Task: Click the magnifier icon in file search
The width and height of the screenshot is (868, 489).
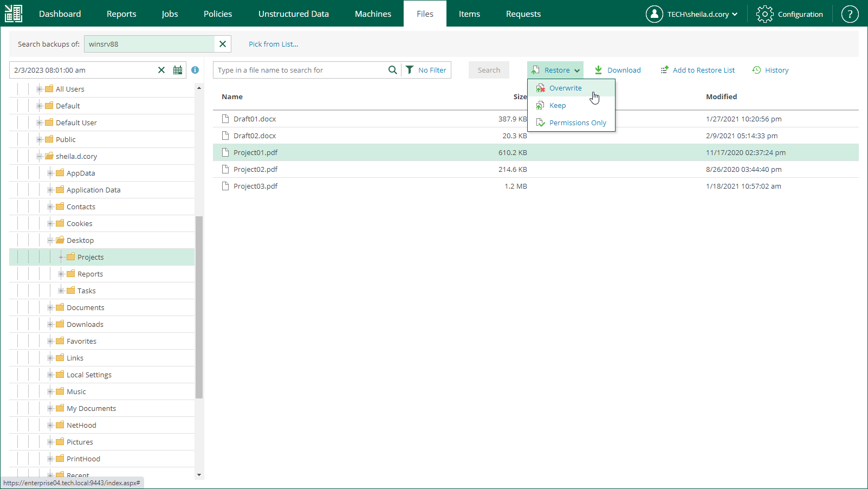Action: pyautogui.click(x=392, y=70)
